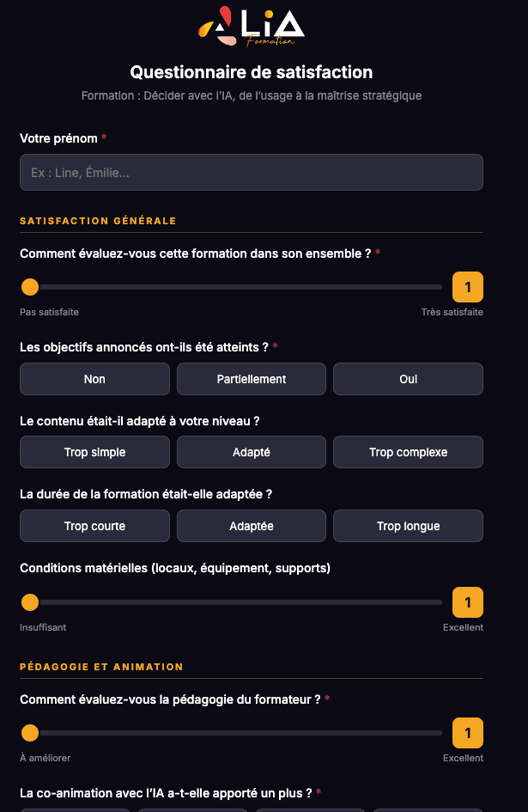Click the material conditions slider handle
This screenshot has width=528, height=812.
pyautogui.click(x=30, y=602)
